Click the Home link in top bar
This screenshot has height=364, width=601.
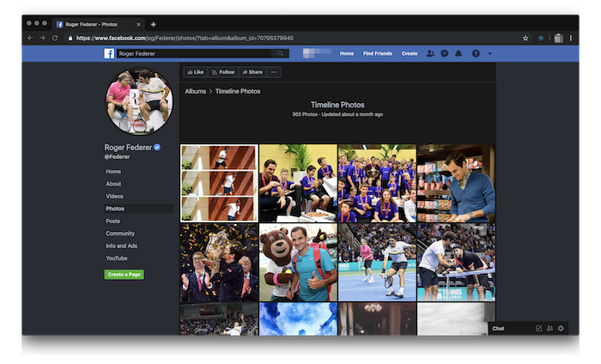pyautogui.click(x=347, y=53)
